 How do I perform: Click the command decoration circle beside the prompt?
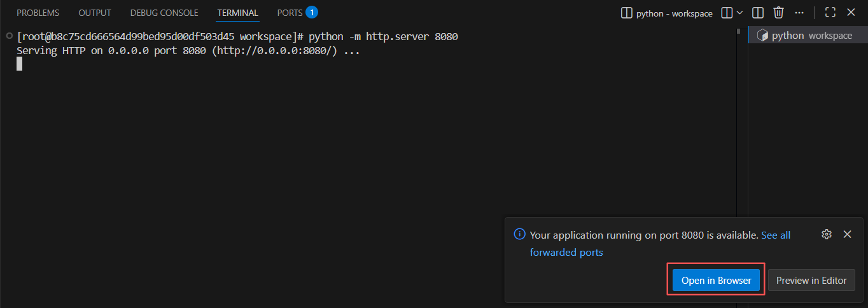tap(9, 36)
